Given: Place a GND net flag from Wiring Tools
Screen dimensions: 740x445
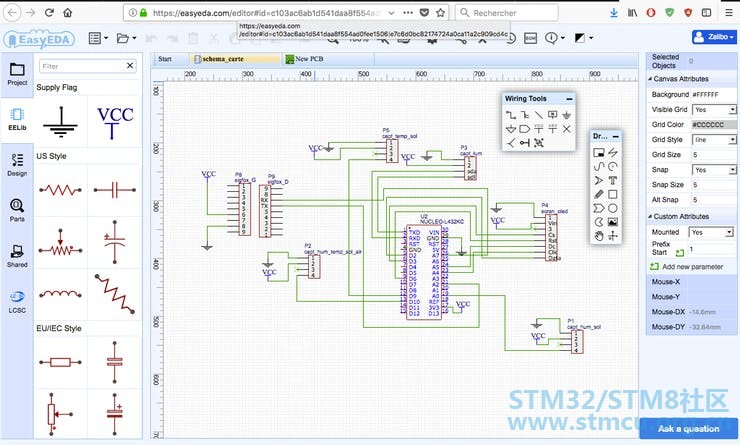Looking at the screenshot, I should pyautogui.click(x=566, y=115).
